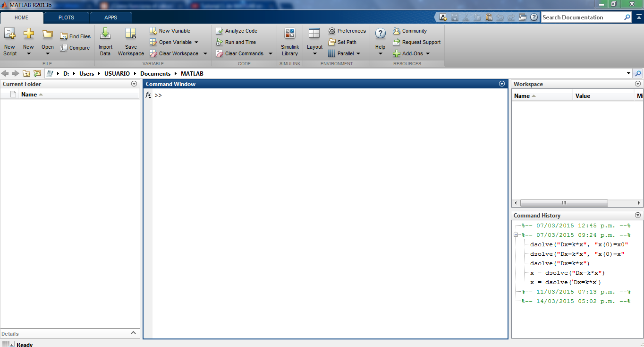This screenshot has height=347, width=644.
Task: Click Compare in the FILE section
Action: pos(75,48)
